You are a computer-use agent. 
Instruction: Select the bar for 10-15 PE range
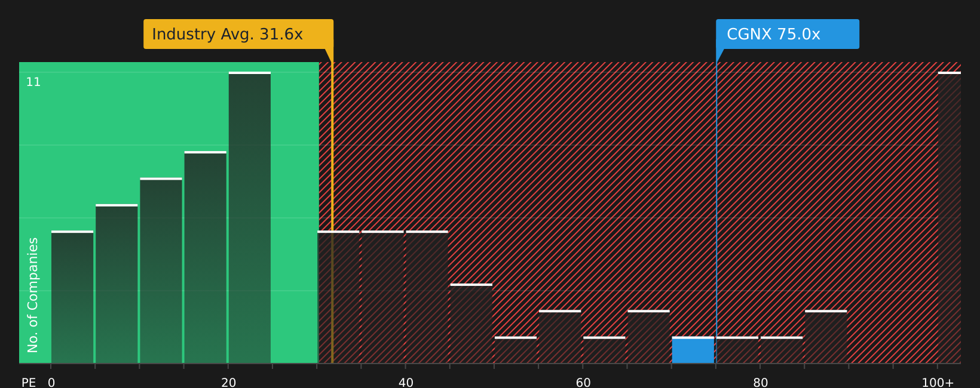[x=161, y=271]
